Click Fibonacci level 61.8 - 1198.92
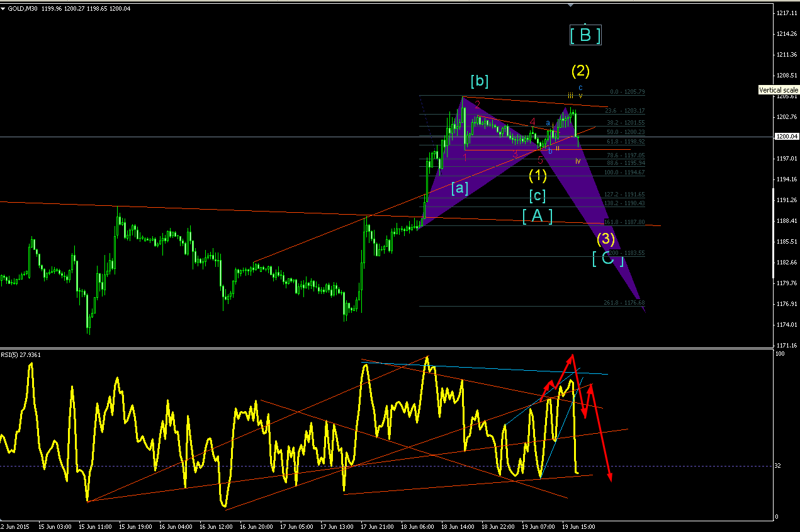The height and width of the screenshot is (532, 800). [624, 142]
